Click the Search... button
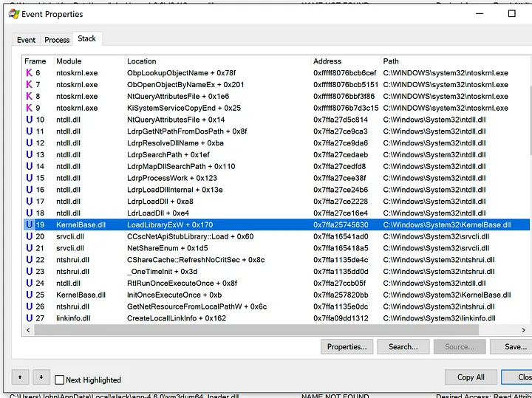The image size is (532, 398). (403, 346)
